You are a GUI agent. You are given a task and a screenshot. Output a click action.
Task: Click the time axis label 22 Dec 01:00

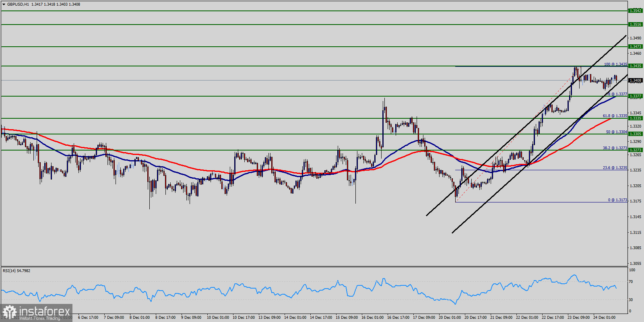point(527,318)
